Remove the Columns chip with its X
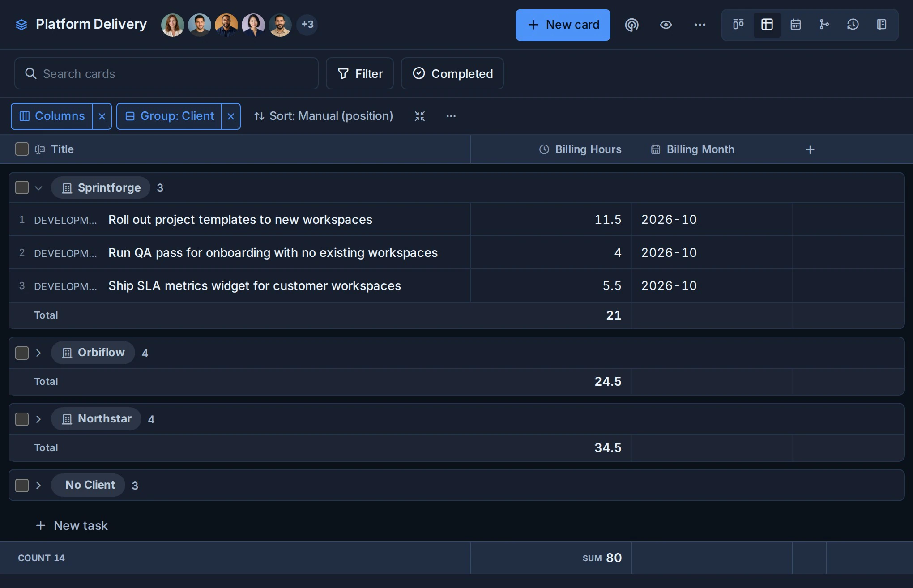The height and width of the screenshot is (588, 913). click(x=102, y=116)
